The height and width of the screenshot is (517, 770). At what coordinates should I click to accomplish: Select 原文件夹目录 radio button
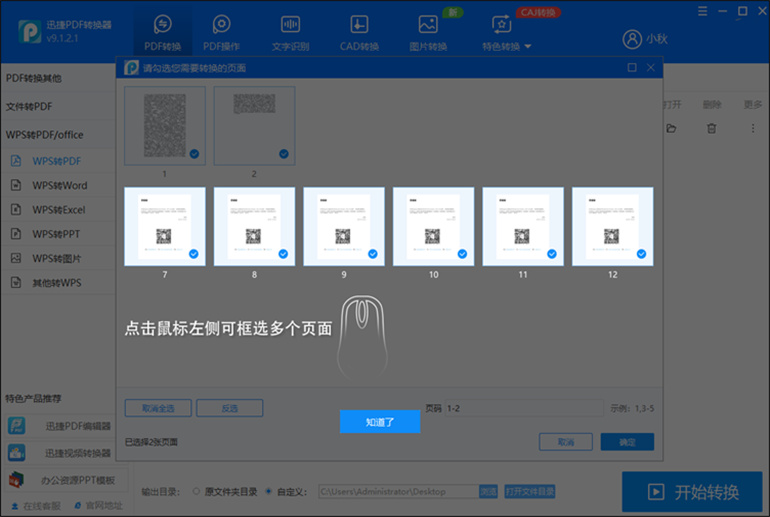pos(196,491)
